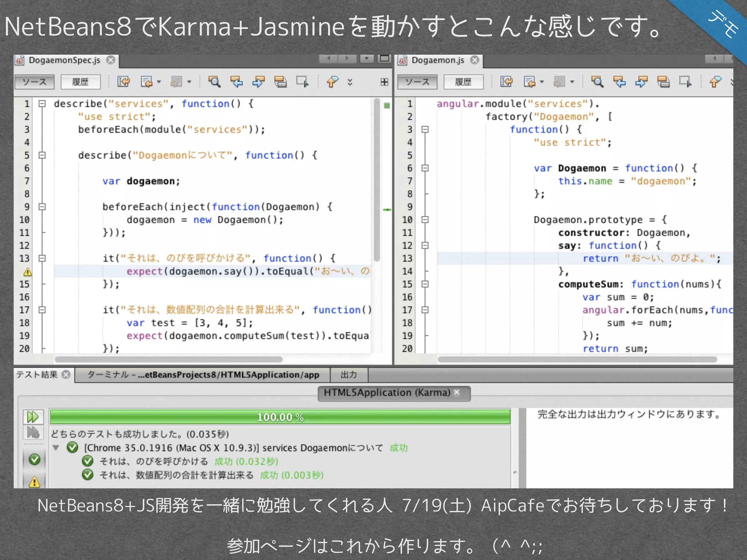Viewport: 747px width, 560px height.
Task: Collapse code fold at line 3 in Dogaemon.js
Action: [425, 129]
